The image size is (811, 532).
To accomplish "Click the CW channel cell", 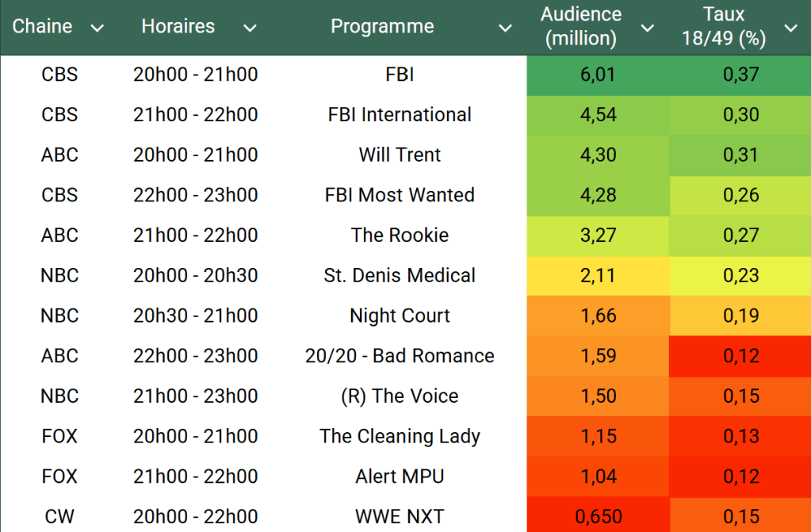I will coord(59,517).
